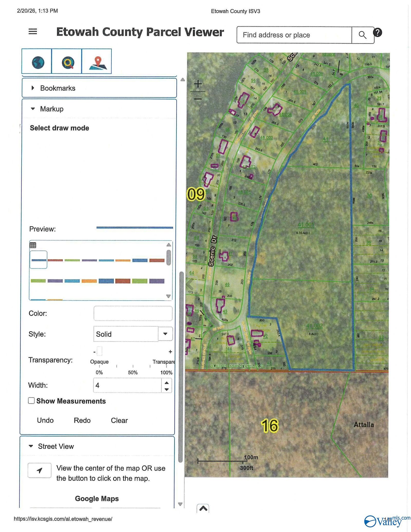
Task: Click the grid icon above line style swatches
Action: click(x=32, y=245)
